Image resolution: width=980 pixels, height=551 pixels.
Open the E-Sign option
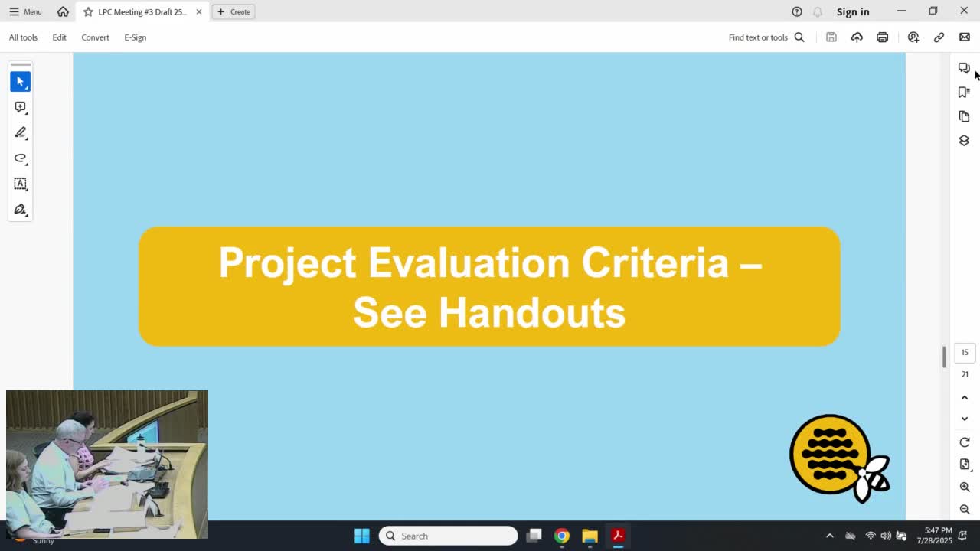[x=136, y=37]
